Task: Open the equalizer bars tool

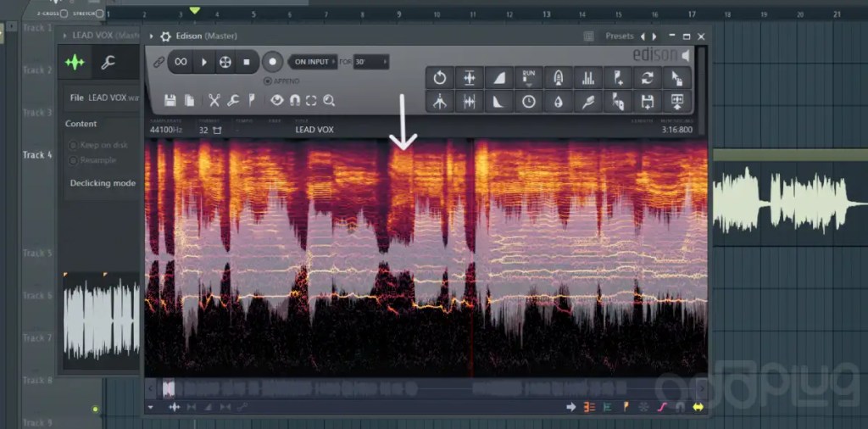Action: (588, 78)
